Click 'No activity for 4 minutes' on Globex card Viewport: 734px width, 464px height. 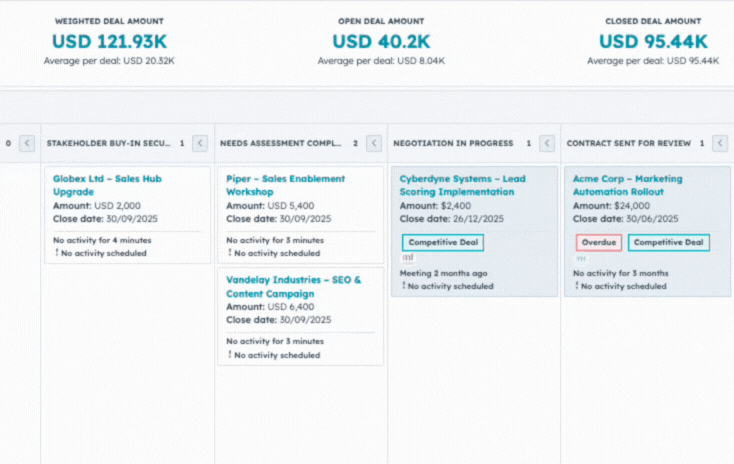tap(102, 240)
